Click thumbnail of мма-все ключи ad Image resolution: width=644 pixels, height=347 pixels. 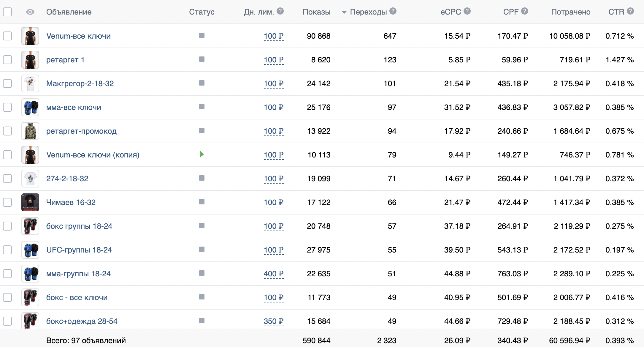point(30,107)
